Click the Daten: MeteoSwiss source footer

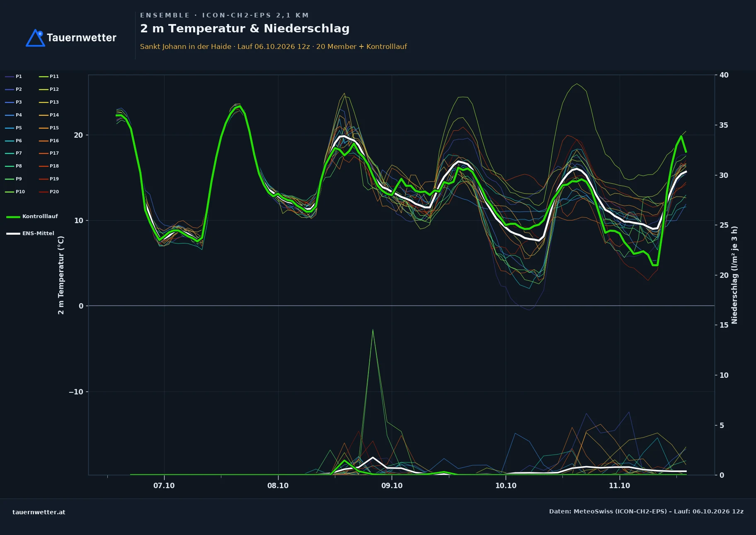coord(646,511)
